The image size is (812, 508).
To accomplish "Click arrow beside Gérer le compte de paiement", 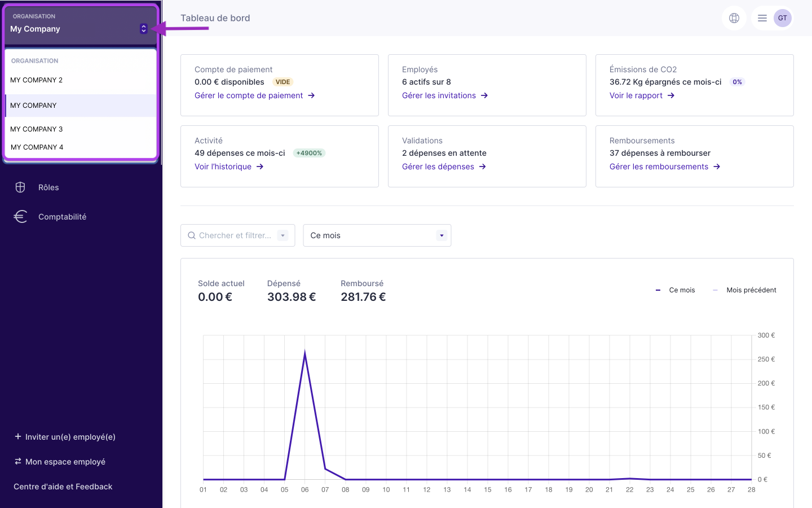I will pos(311,95).
